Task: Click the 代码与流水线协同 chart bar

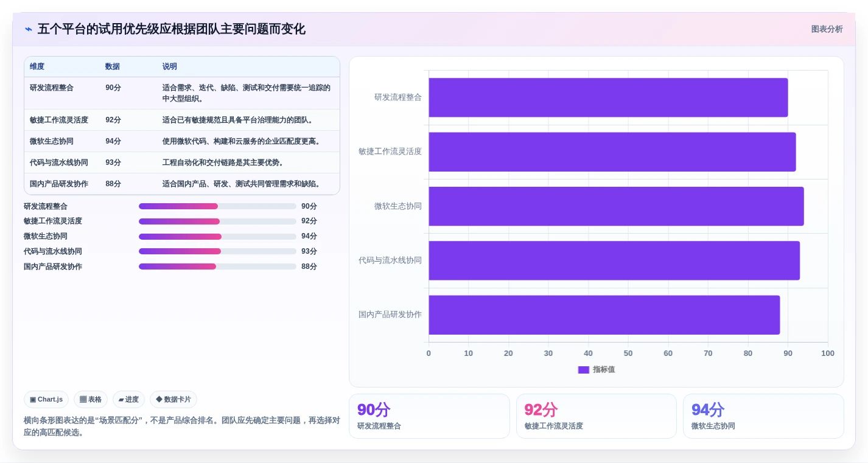Action: (614, 260)
